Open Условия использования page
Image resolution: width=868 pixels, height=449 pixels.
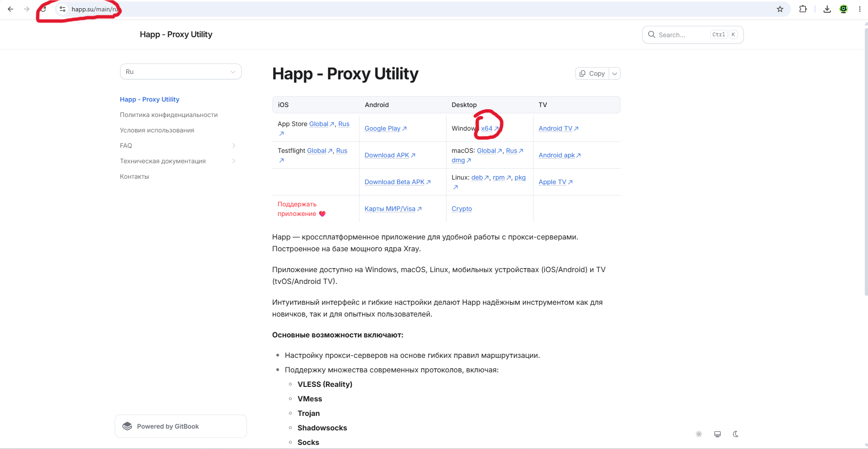coord(157,130)
